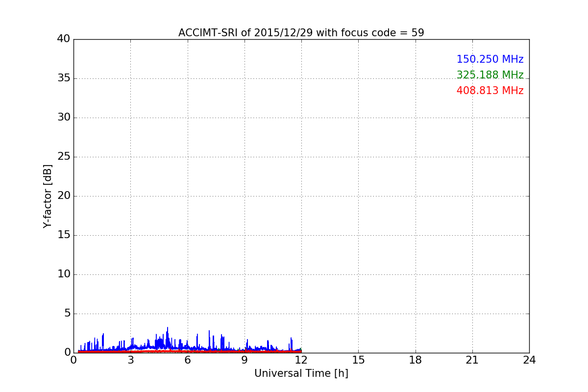Click the Y-factor [dB] axis label

[x=48, y=196]
